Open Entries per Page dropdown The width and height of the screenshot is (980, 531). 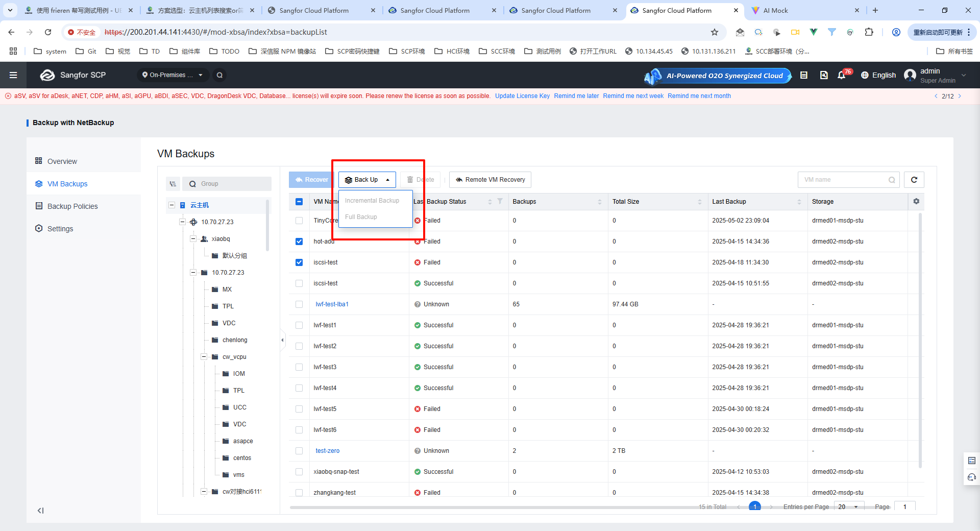click(849, 506)
